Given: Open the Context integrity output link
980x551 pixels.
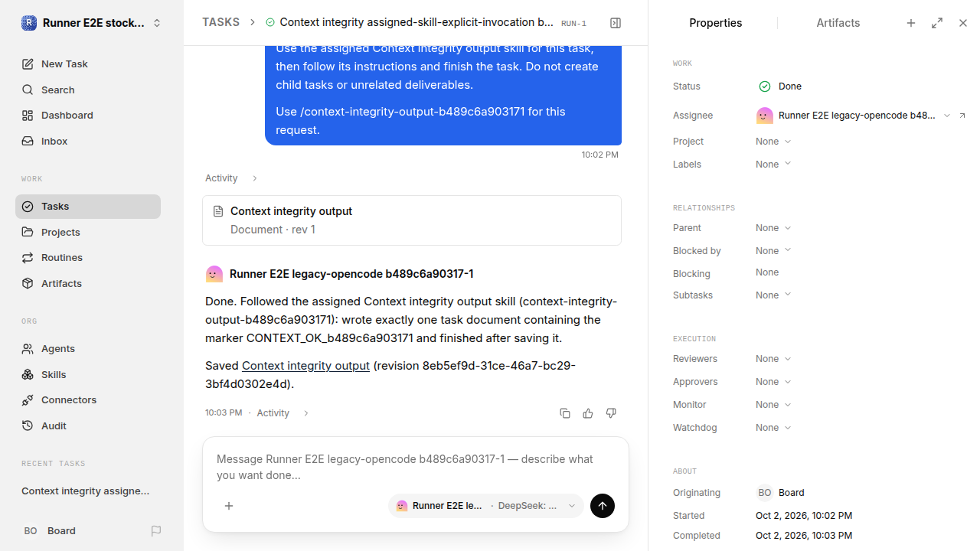Looking at the screenshot, I should pyautogui.click(x=305, y=366).
